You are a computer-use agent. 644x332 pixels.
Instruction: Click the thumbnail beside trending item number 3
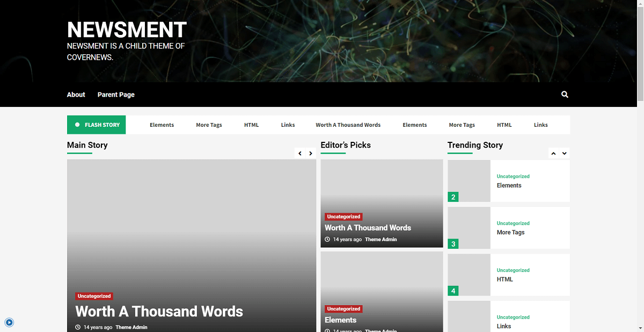[x=469, y=228]
